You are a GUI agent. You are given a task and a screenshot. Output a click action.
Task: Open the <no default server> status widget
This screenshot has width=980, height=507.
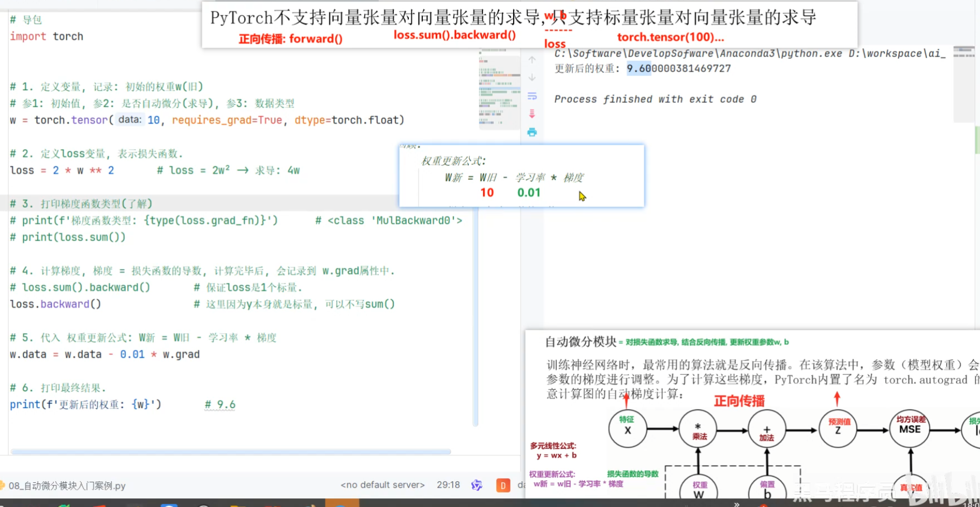point(382,485)
